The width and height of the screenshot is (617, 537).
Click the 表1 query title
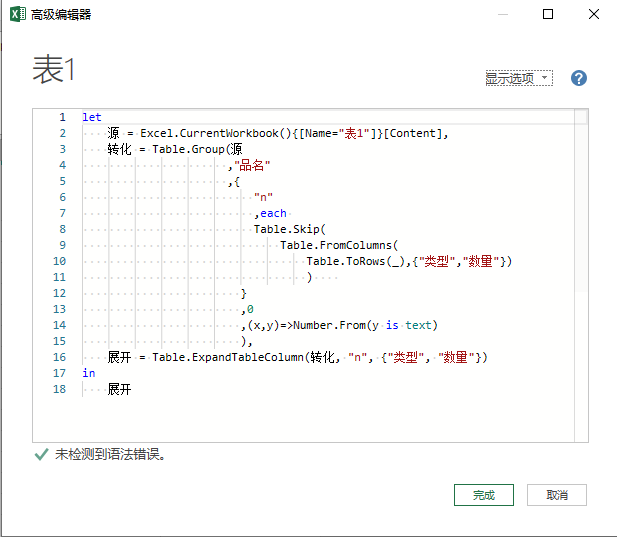[x=54, y=69]
